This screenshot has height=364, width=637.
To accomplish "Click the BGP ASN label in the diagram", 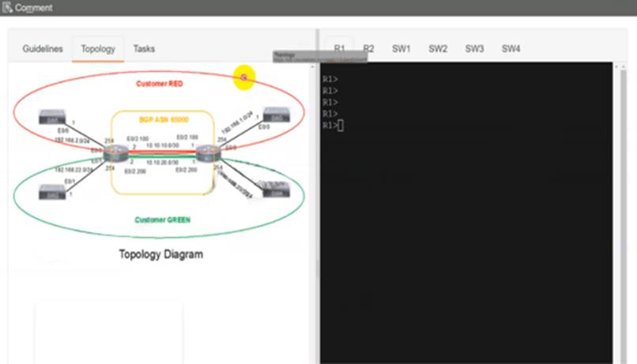I will [164, 120].
